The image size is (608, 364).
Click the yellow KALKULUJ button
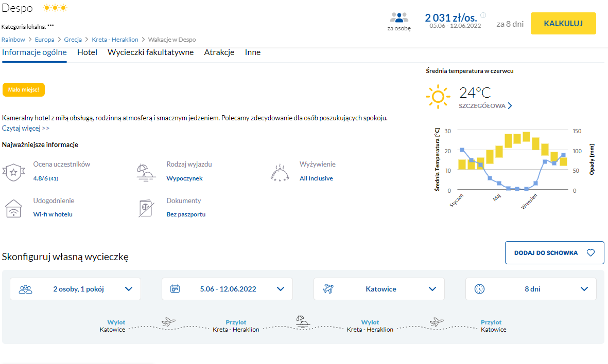[x=563, y=23]
